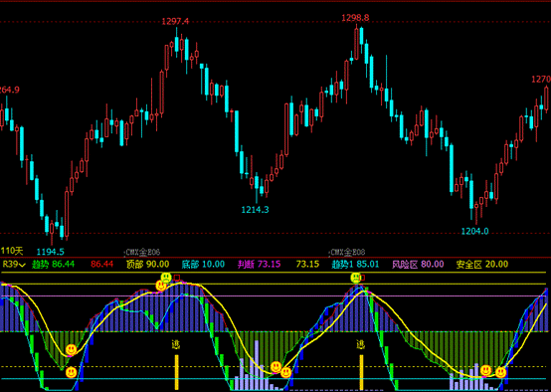The image size is (551, 392).
Task: Click the 1204.0 low price label
Action: [x=474, y=232]
